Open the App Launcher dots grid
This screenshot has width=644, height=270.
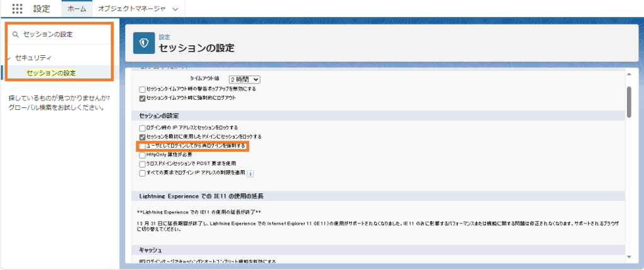coord(17,9)
